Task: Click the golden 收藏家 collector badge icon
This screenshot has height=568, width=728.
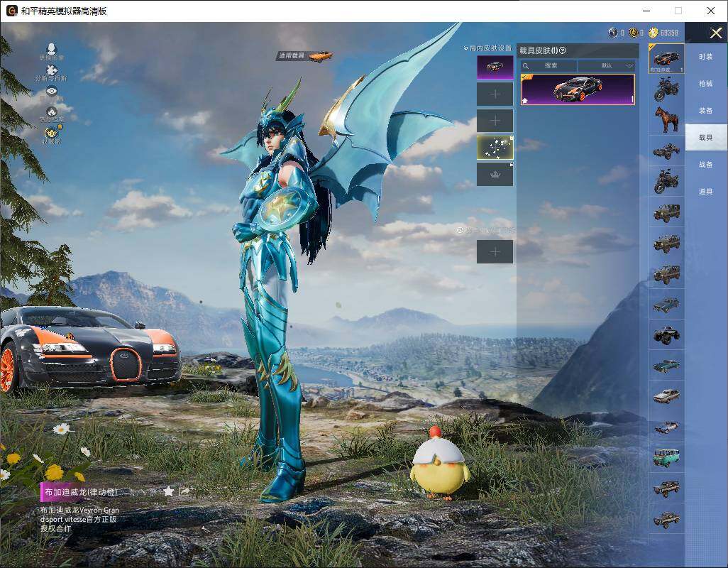Action: (x=51, y=133)
